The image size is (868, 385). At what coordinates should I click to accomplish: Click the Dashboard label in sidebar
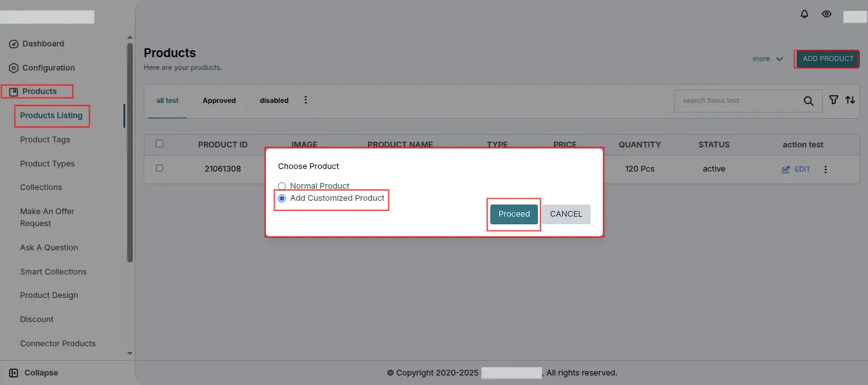[43, 44]
